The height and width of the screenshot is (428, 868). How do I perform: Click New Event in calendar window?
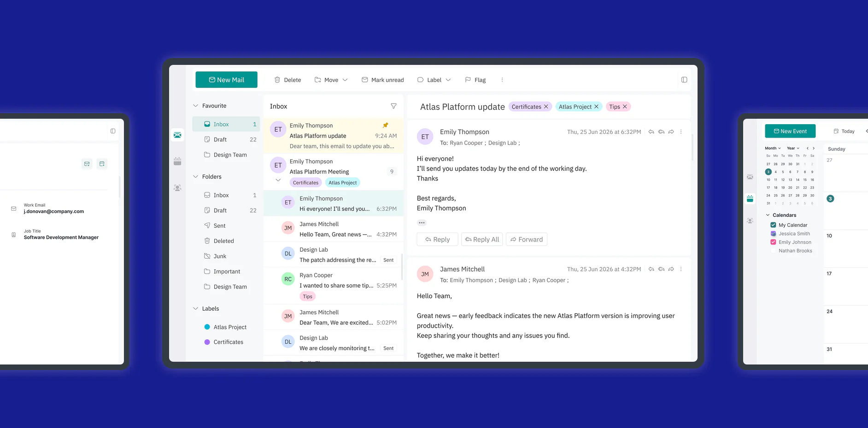[x=790, y=131]
